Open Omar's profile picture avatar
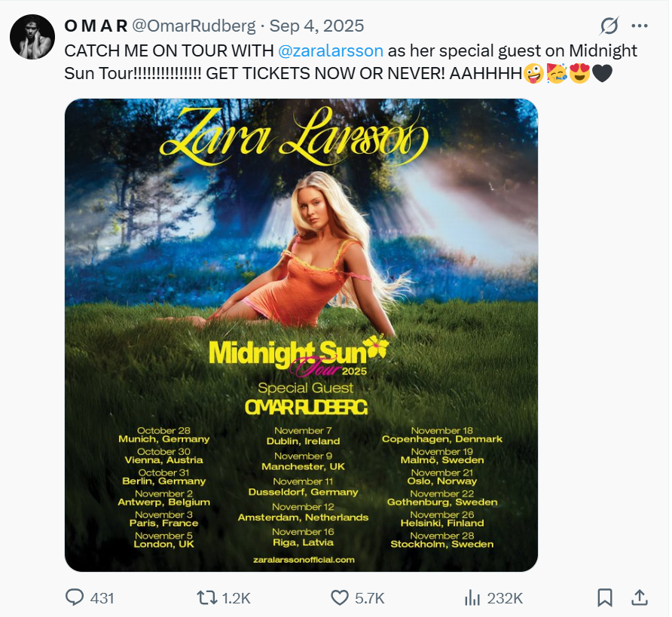 coord(32,37)
